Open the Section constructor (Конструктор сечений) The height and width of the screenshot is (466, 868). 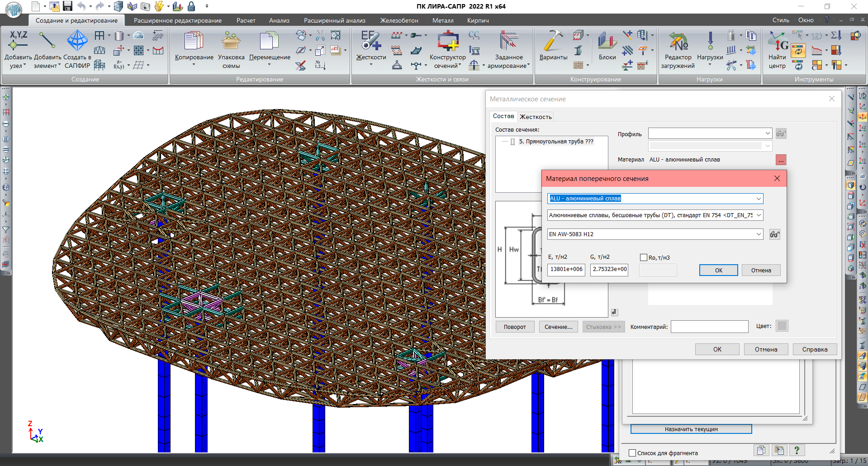click(447, 41)
